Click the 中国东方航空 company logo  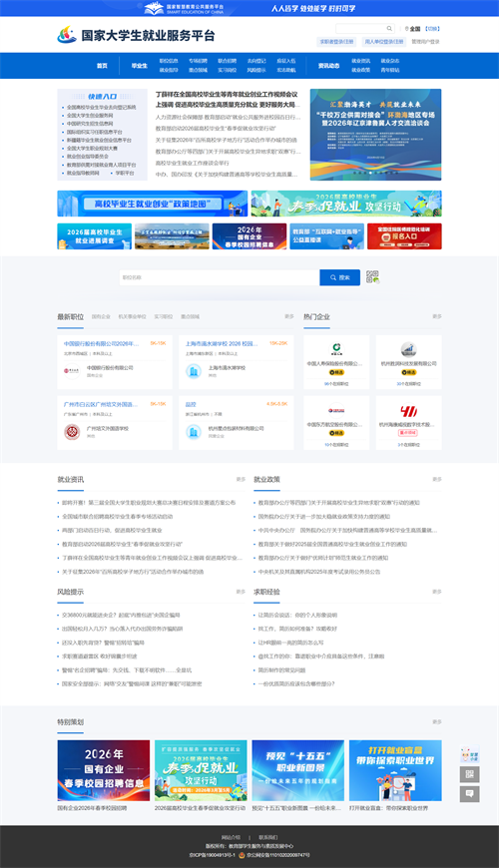pos(336,411)
